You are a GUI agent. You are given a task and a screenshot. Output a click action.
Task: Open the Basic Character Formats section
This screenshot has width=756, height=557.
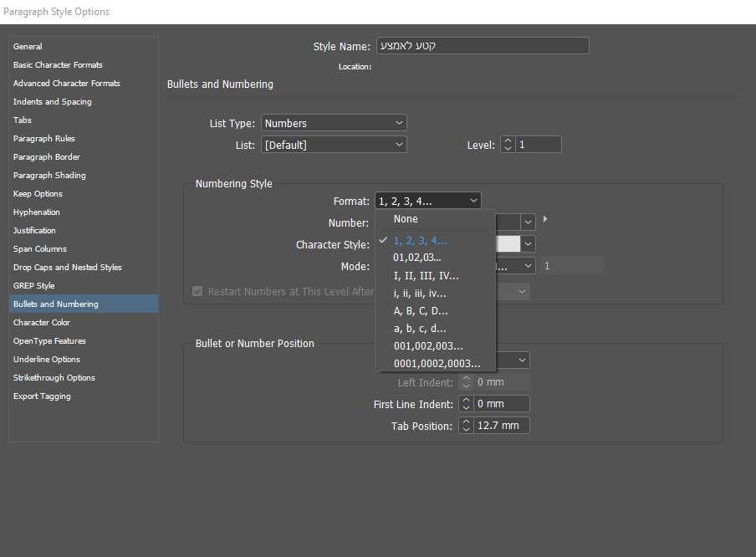(x=58, y=65)
